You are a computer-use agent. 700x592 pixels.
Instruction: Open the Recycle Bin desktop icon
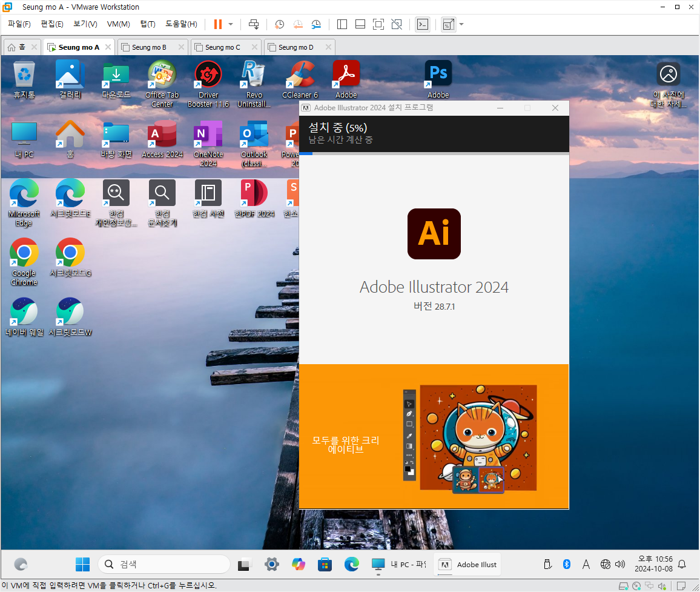tap(24, 79)
